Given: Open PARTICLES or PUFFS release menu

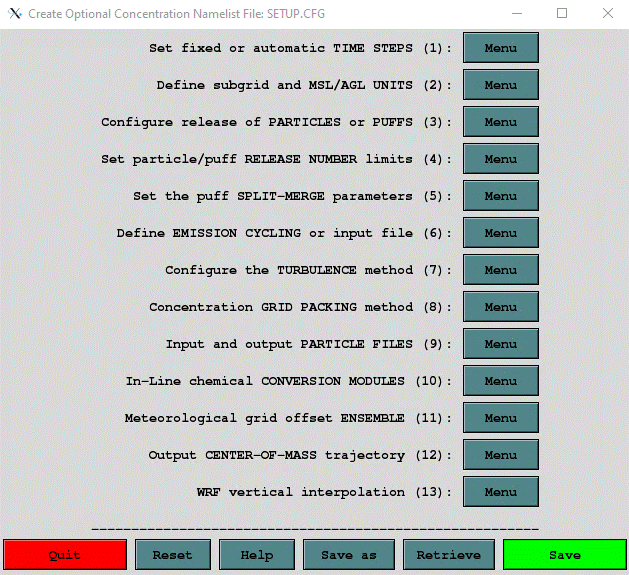Looking at the screenshot, I should point(500,122).
